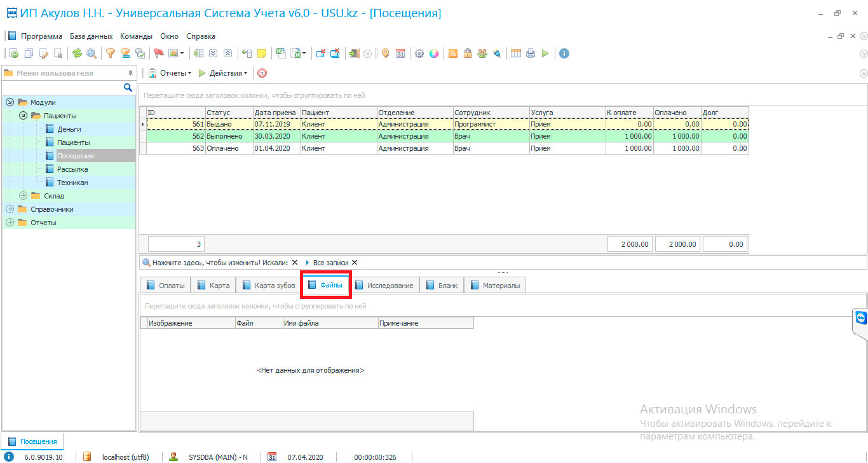
Task: Click the blue search magnifier in user menu
Action: point(128,88)
